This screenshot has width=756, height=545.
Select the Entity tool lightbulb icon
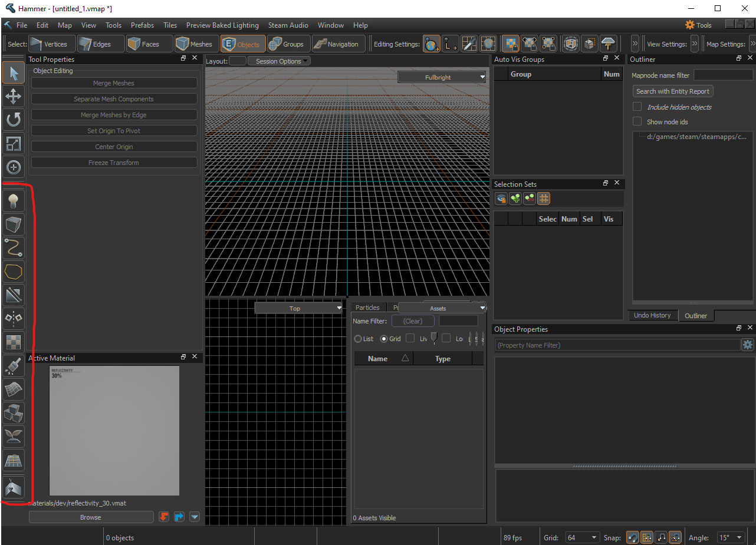click(x=14, y=201)
